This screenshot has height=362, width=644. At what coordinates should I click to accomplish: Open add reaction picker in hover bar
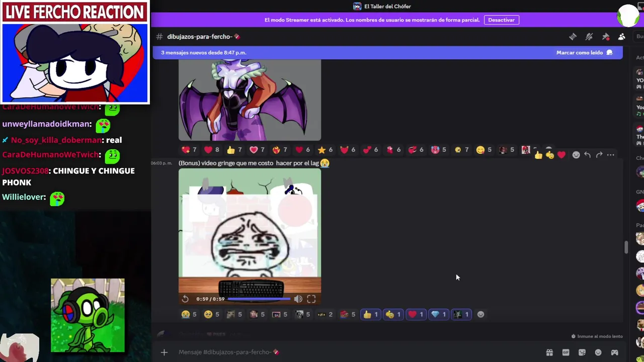(576, 155)
